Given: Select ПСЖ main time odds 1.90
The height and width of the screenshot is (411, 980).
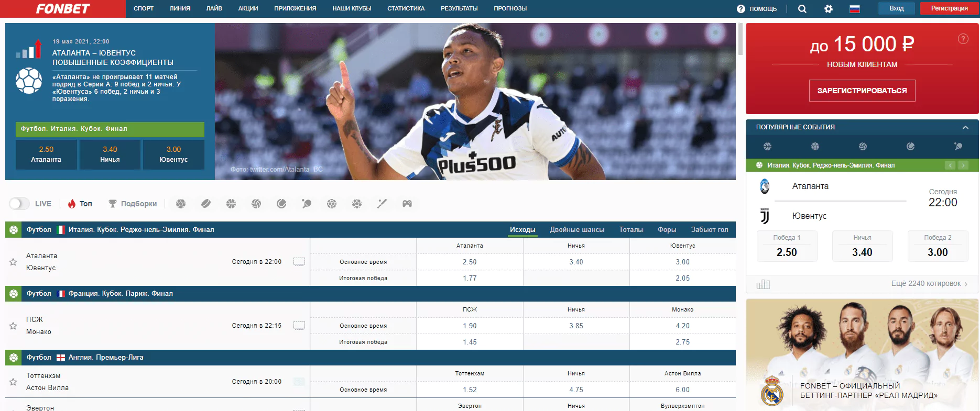Looking at the screenshot, I should point(470,326).
